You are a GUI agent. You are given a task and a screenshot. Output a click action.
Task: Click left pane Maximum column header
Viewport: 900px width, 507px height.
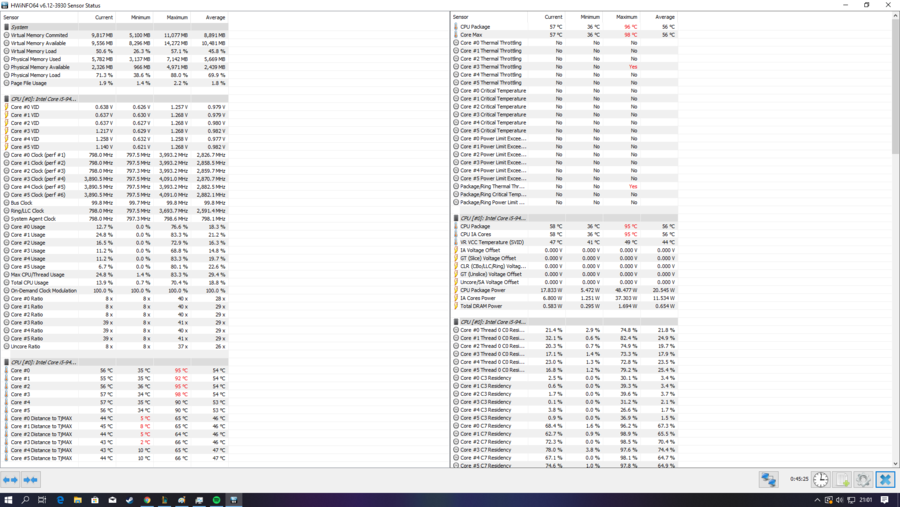172,17
